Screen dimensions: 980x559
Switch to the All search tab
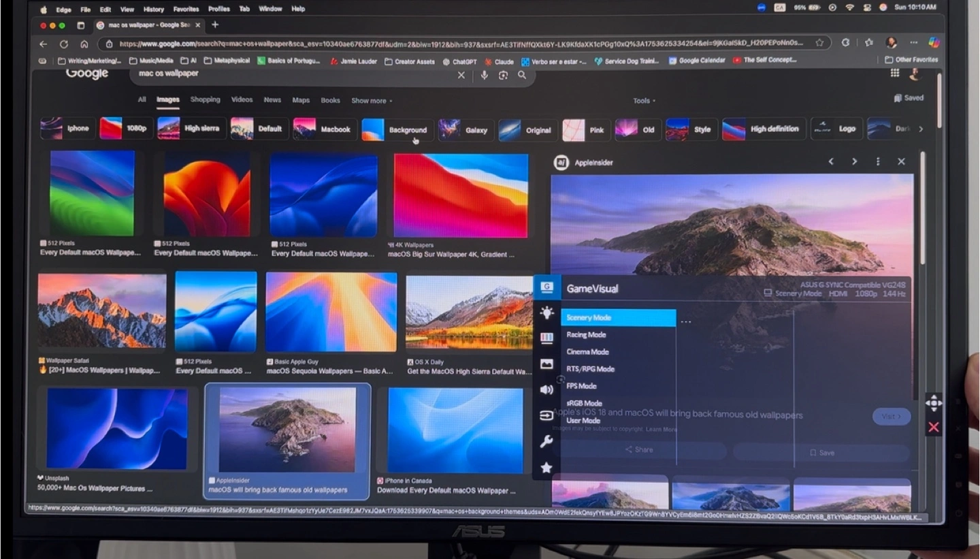pos(142,99)
